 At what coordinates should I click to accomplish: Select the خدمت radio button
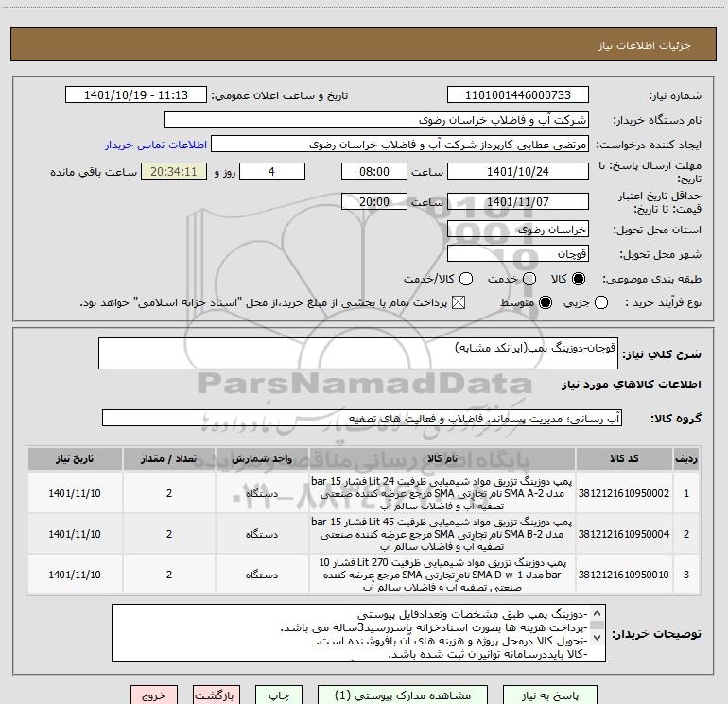[529, 279]
